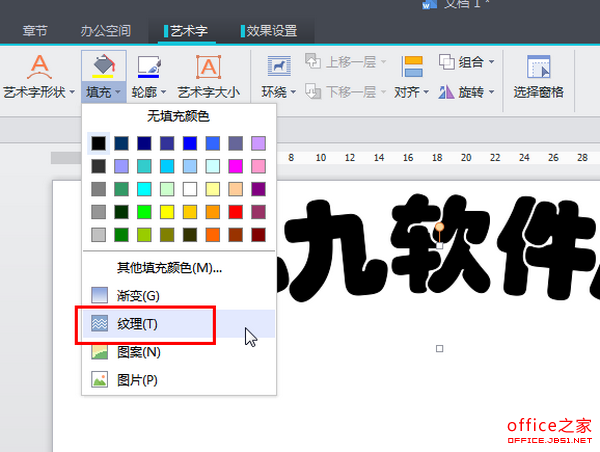The image size is (600, 452).
Task: Click the orange rotation handle above the art text
Action: tap(439, 228)
